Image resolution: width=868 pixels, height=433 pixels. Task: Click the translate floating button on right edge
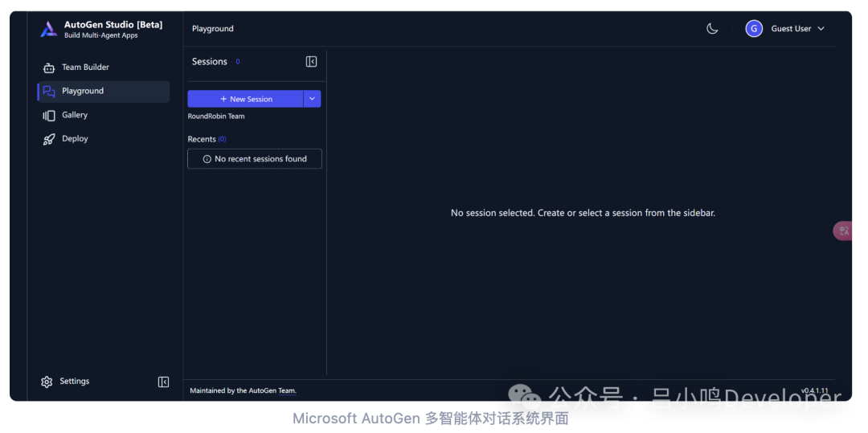842,231
